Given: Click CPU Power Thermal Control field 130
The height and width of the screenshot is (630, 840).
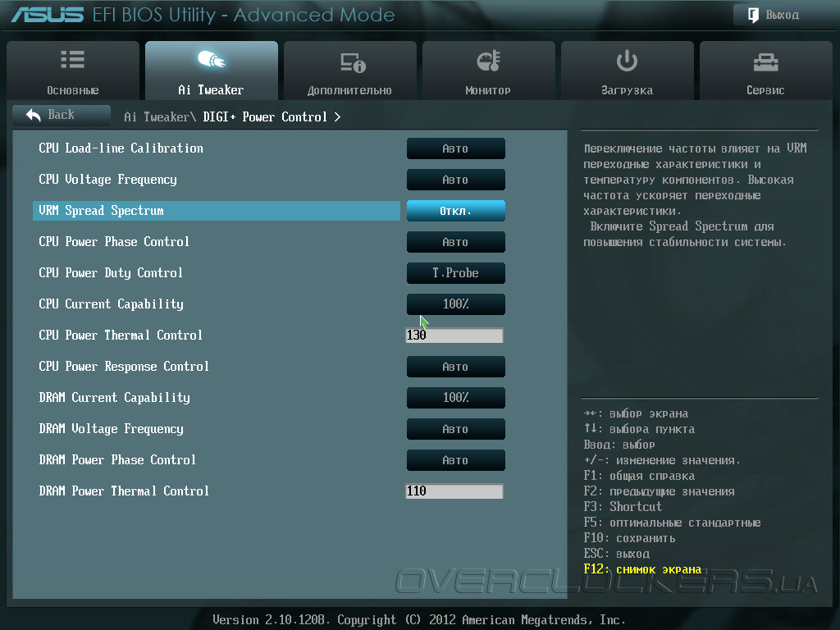Looking at the screenshot, I should 454,336.
